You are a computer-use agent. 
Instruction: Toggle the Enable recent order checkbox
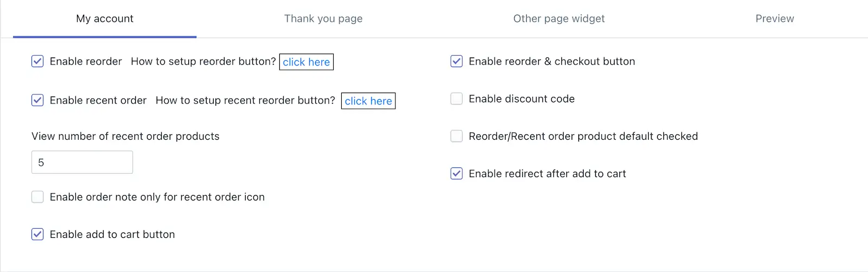[37, 100]
